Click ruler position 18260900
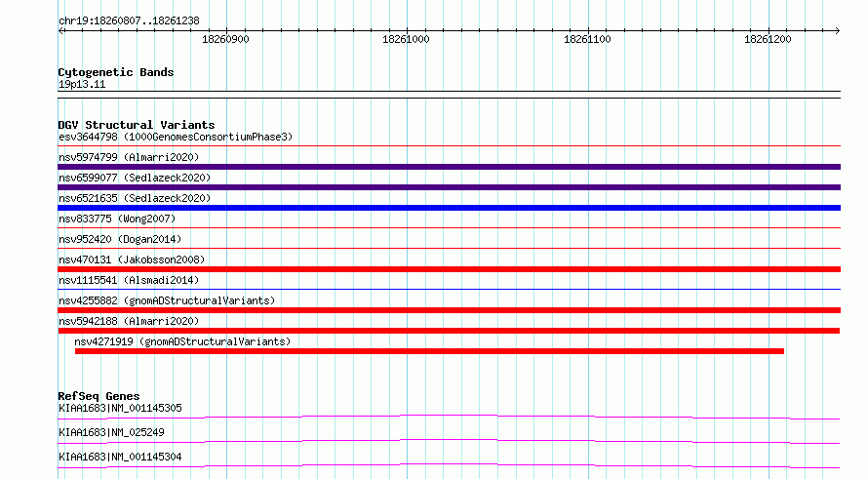 [x=225, y=39]
